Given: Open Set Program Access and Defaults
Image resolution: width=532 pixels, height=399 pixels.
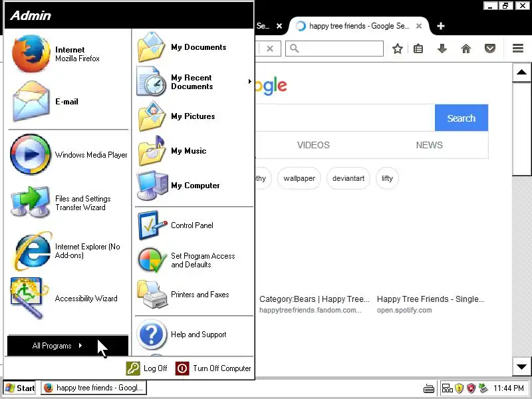Looking at the screenshot, I should click(x=194, y=260).
